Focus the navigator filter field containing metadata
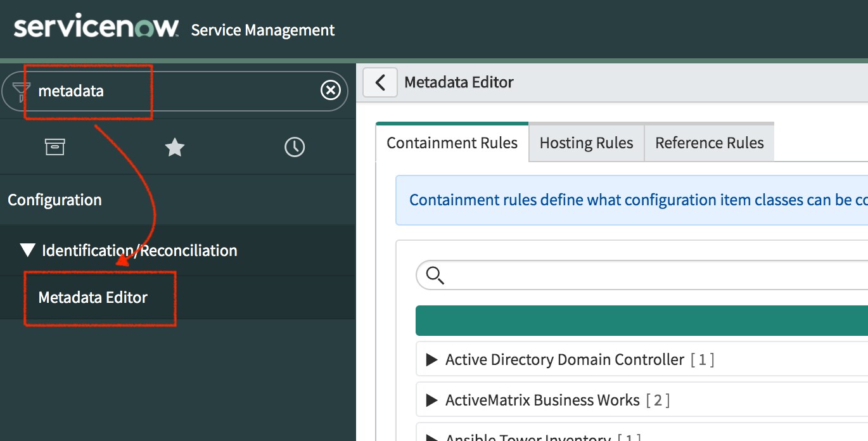This screenshot has height=441, width=868. tap(177, 91)
